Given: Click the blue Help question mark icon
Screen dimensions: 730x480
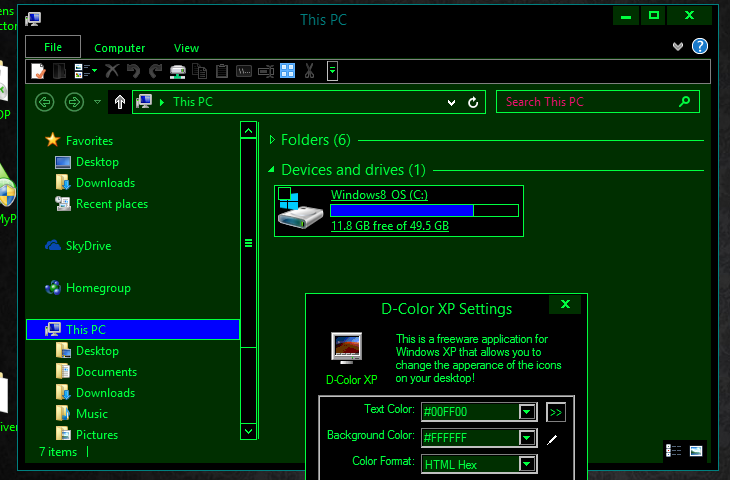Looking at the screenshot, I should click(700, 46).
